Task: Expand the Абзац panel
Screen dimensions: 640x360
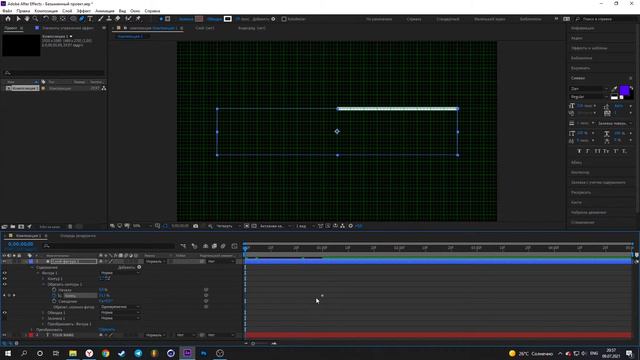Action: (x=576, y=162)
